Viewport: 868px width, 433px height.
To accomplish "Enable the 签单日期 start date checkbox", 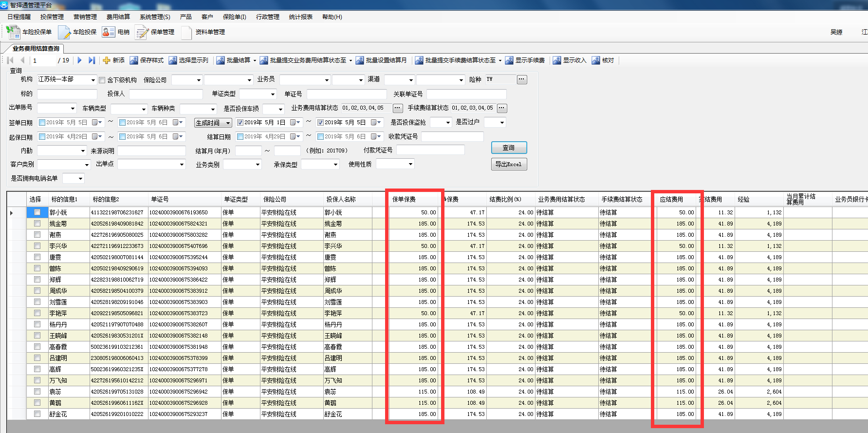I will point(42,123).
